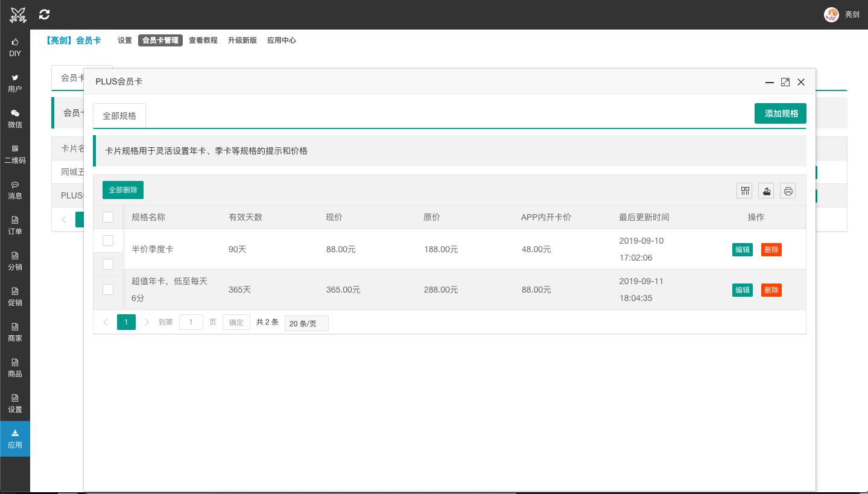This screenshot has height=494, width=868.
Task: Check the select-all checkbox in the table header
Action: point(108,217)
